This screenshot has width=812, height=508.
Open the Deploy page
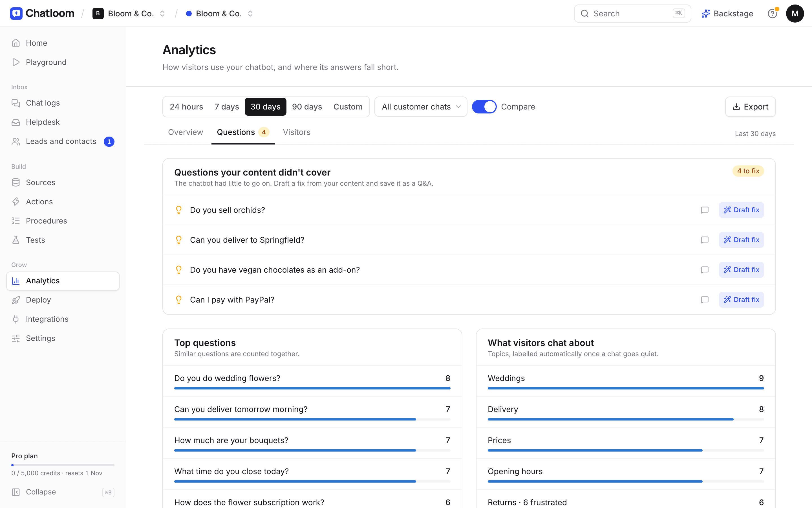[63, 300]
